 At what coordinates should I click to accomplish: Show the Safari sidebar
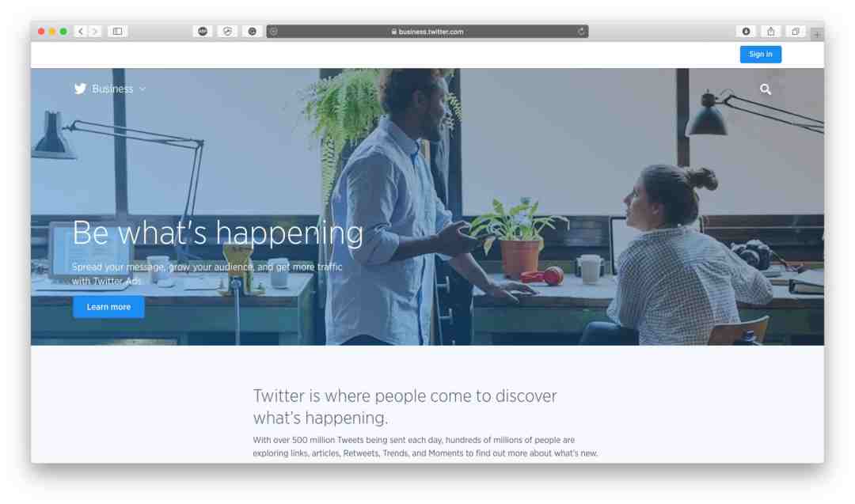click(x=117, y=32)
